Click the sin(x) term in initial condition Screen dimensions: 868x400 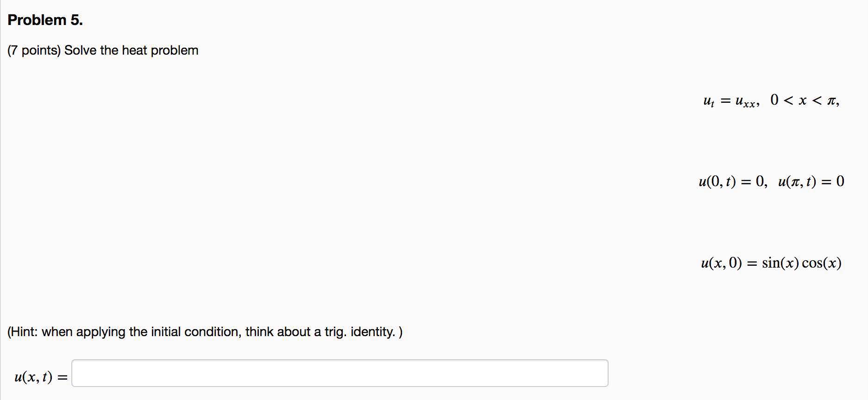tap(780, 263)
